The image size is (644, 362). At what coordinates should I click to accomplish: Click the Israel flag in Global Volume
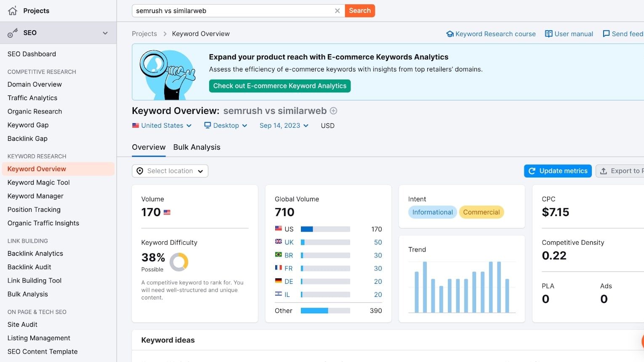click(x=279, y=294)
